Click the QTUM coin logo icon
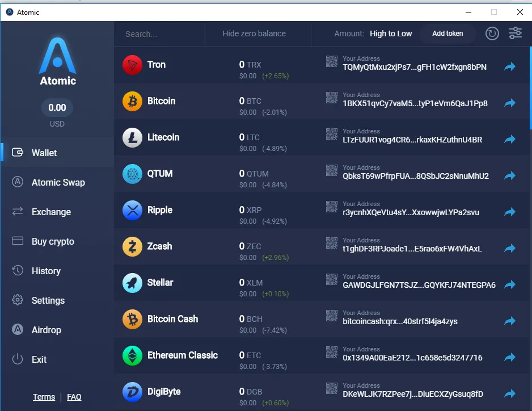Image resolution: width=532 pixels, height=411 pixels. pyautogui.click(x=132, y=174)
